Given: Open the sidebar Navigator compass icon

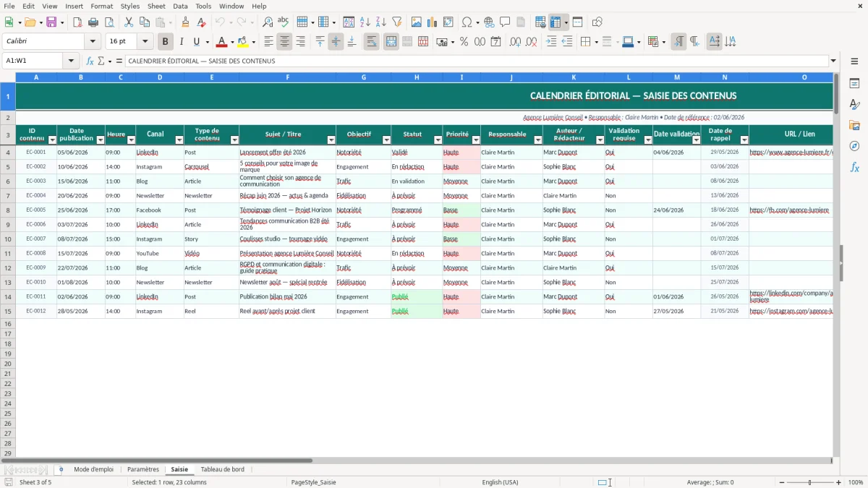Looking at the screenshot, I should 854,147.
